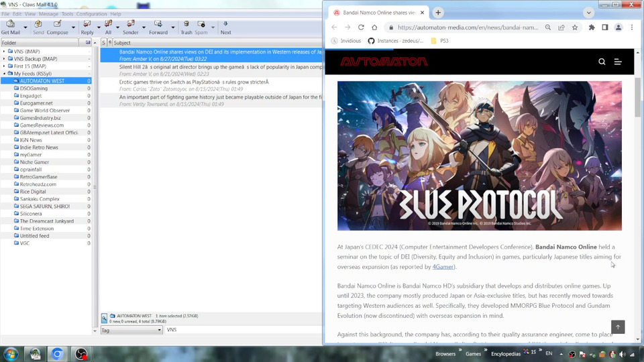
Task: Open the Extensions puzzle icon
Action: (592, 27)
